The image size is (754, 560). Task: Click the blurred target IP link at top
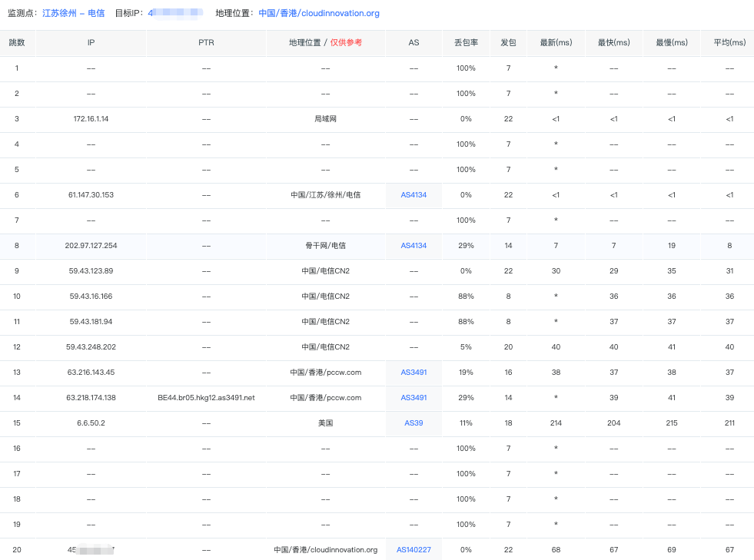[175, 13]
